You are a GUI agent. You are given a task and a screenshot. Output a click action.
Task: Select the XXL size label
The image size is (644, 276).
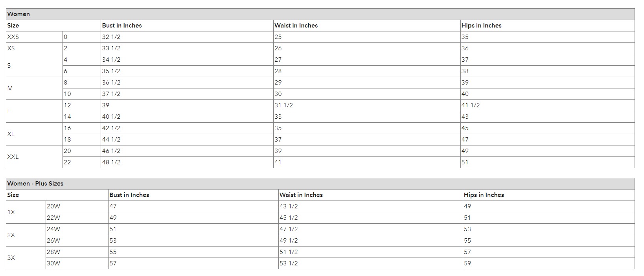[13, 157]
